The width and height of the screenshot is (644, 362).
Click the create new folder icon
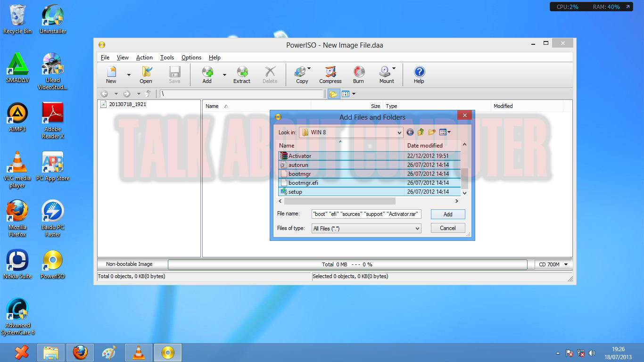click(432, 132)
